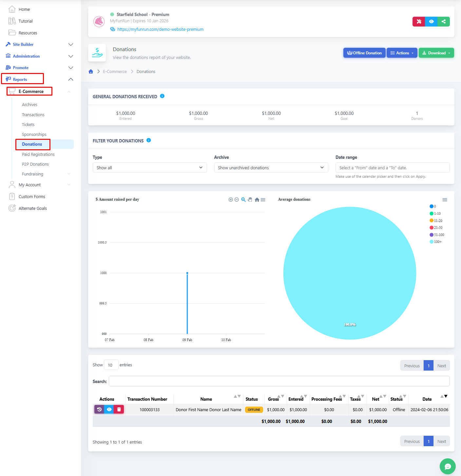Toggle the blue eye view website button

[x=431, y=22]
